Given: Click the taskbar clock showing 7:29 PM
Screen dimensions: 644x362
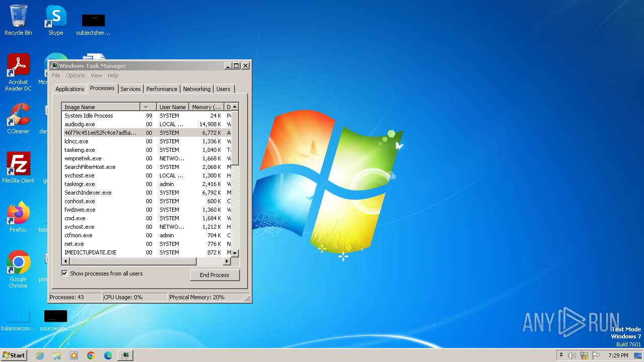Looking at the screenshot, I should pos(618,355).
